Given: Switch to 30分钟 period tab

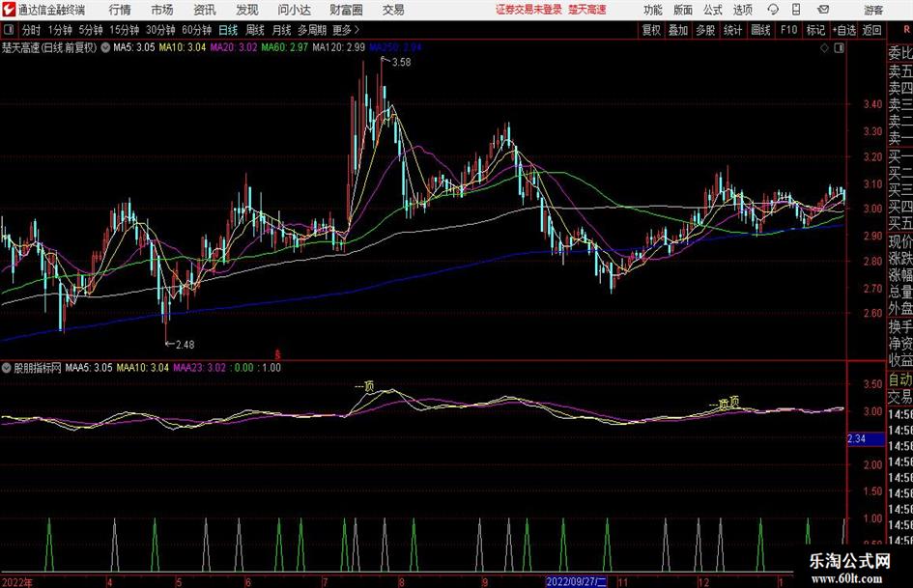Looking at the screenshot, I should (160, 30).
